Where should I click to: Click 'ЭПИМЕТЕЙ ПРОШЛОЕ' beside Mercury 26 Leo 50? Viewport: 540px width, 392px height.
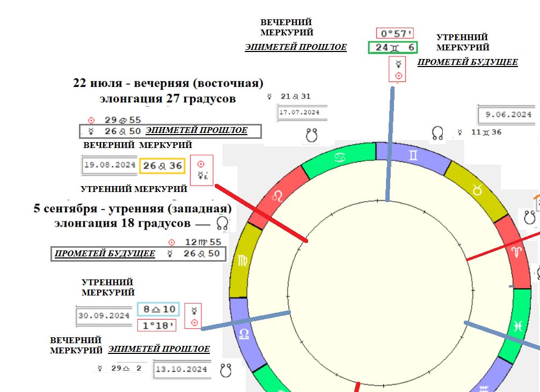coord(196,130)
